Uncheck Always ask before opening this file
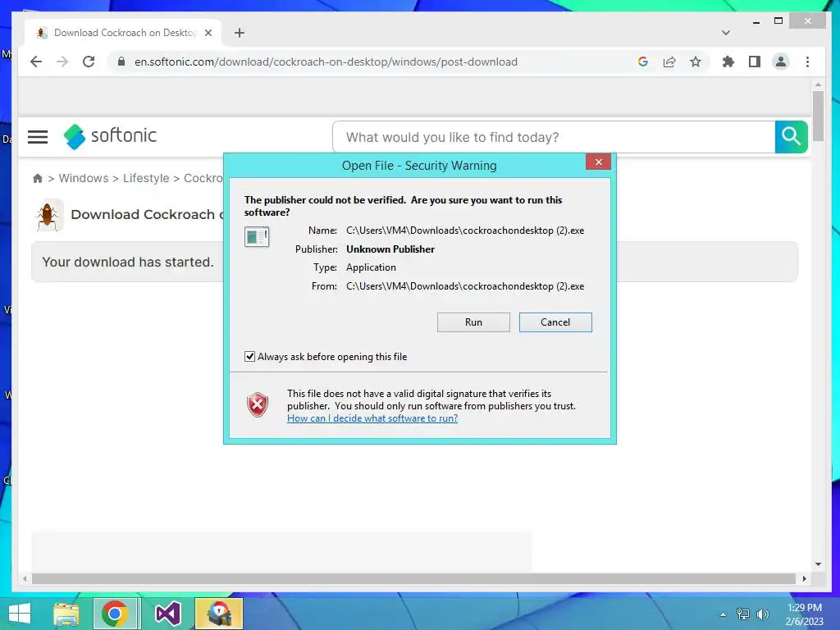The image size is (840, 630). point(249,356)
